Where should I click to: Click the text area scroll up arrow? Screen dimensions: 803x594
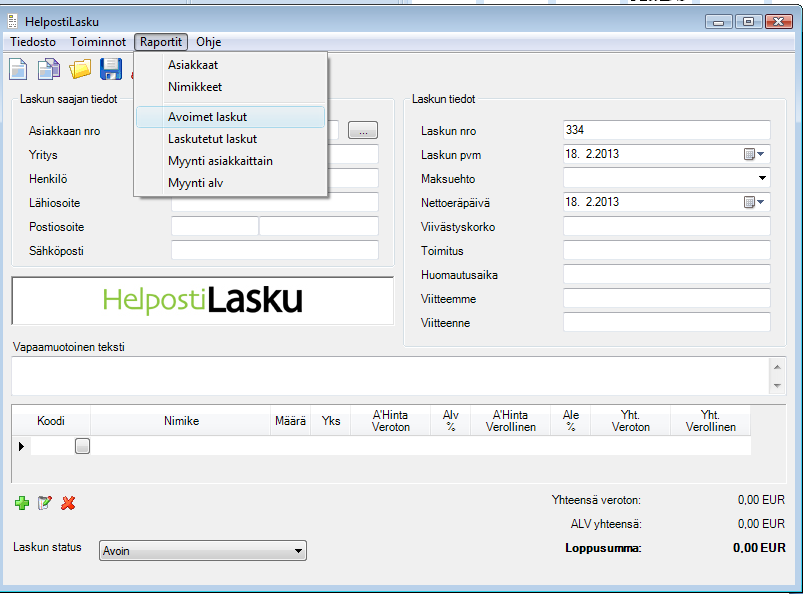pos(777,367)
